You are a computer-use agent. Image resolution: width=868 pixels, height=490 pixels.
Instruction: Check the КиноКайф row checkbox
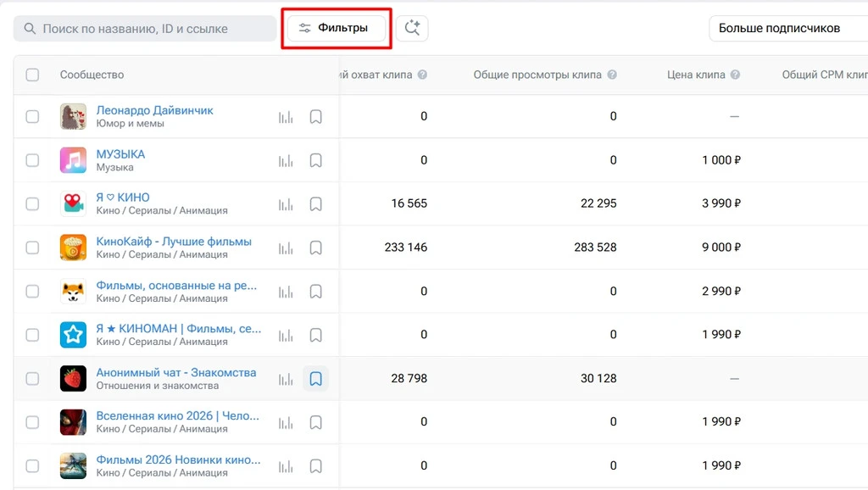click(x=33, y=248)
